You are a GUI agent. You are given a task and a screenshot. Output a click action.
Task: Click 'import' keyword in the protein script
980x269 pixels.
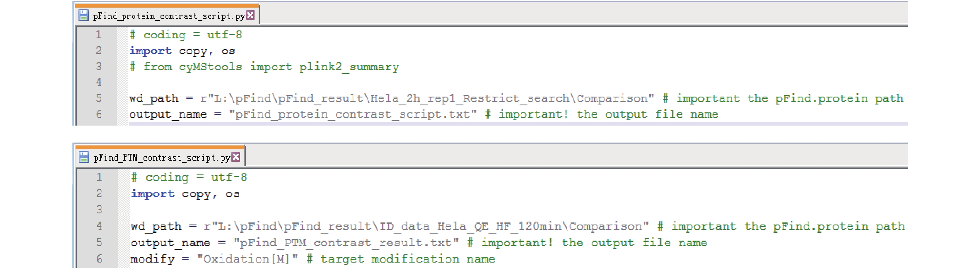(x=150, y=51)
